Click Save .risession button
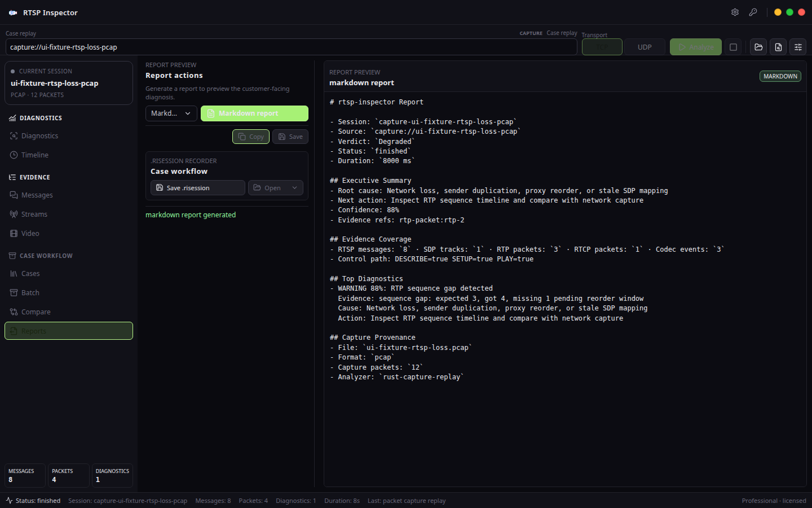The image size is (812, 508). pyautogui.click(x=198, y=188)
